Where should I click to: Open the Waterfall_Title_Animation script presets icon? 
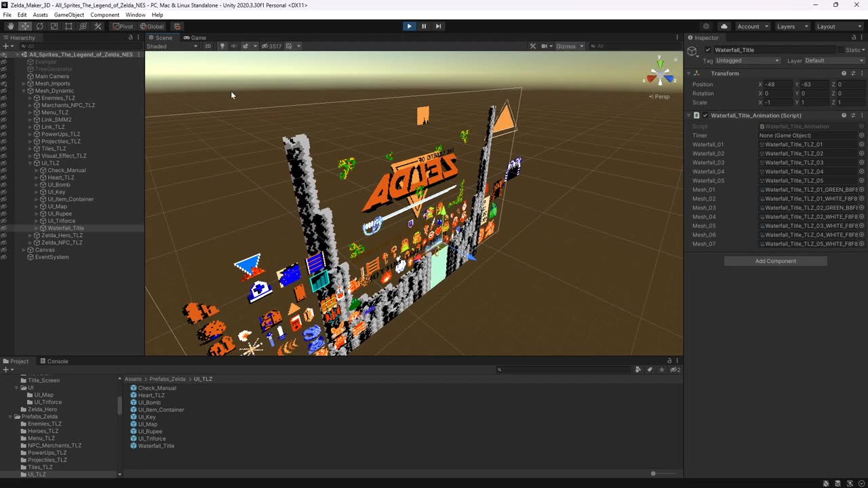pos(853,115)
